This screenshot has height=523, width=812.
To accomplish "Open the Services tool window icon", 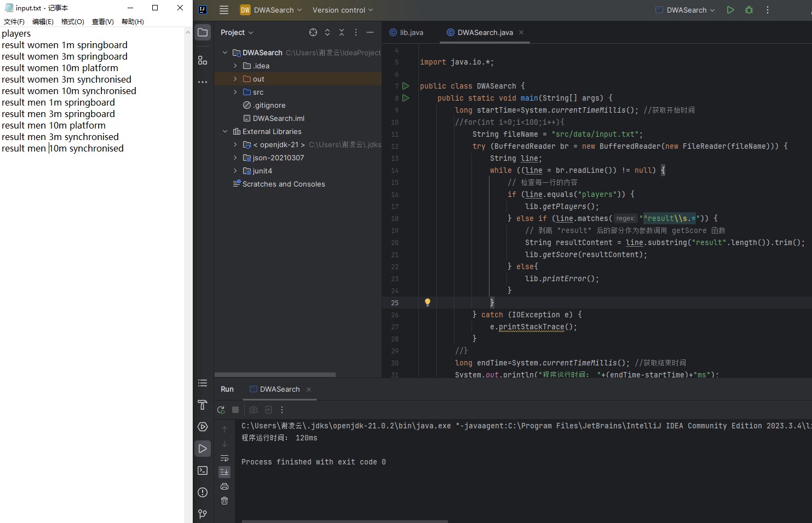I will pyautogui.click(x=203, y=427).
